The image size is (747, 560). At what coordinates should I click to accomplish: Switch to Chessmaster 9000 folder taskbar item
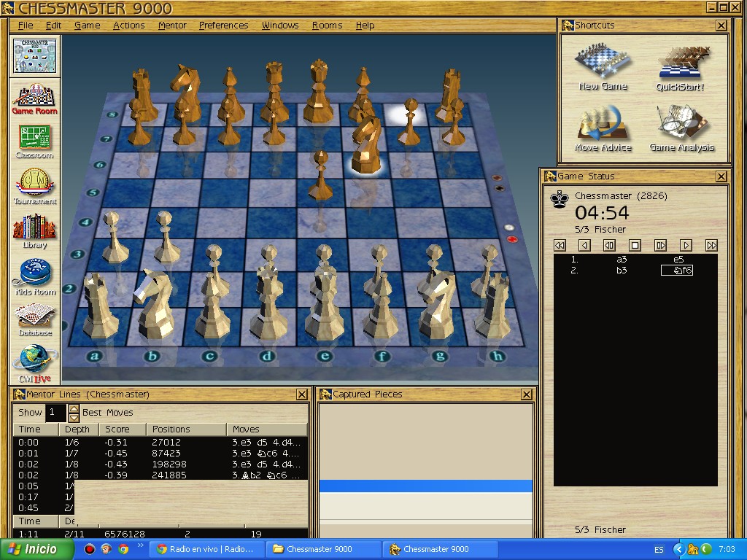pyautogui.click(x=323, y=549)
